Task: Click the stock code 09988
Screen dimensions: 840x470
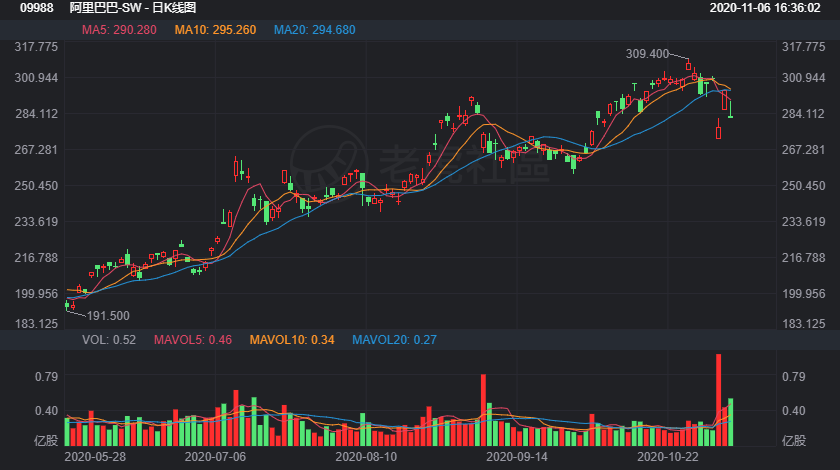Action: (36, 8)
